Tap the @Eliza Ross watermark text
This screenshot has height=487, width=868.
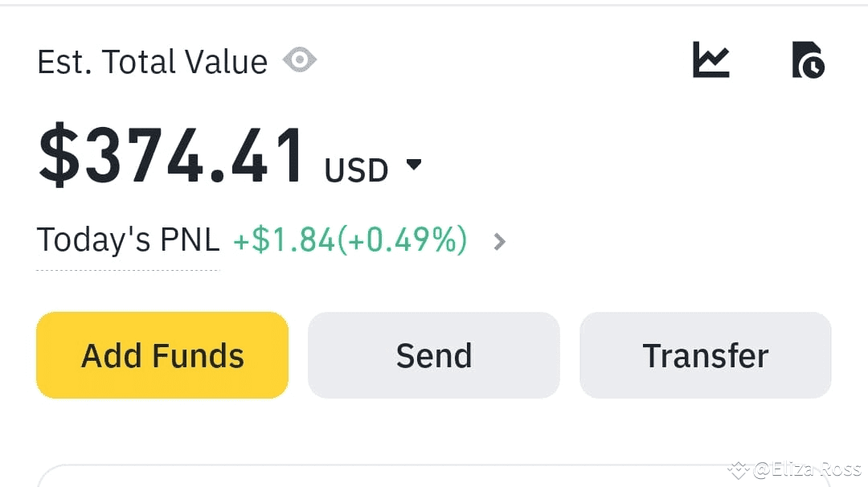[x=807, y=470]
